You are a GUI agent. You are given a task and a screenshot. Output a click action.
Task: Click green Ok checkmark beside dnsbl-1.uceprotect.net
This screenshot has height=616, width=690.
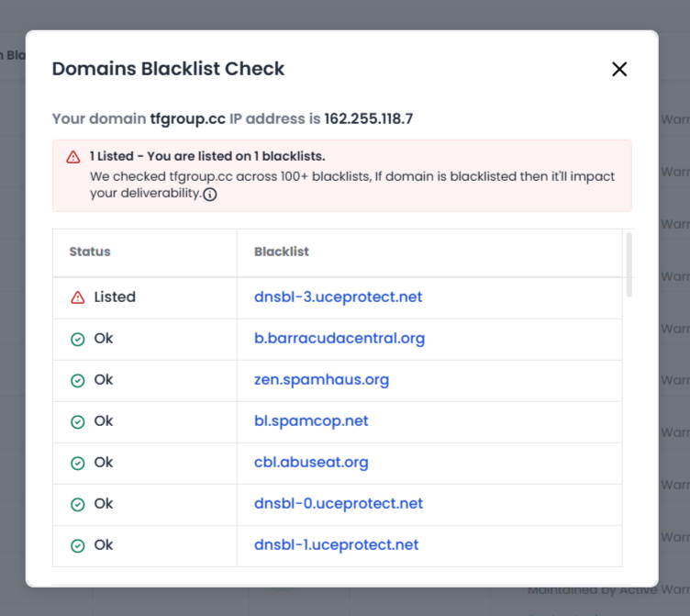click(78, 545)
